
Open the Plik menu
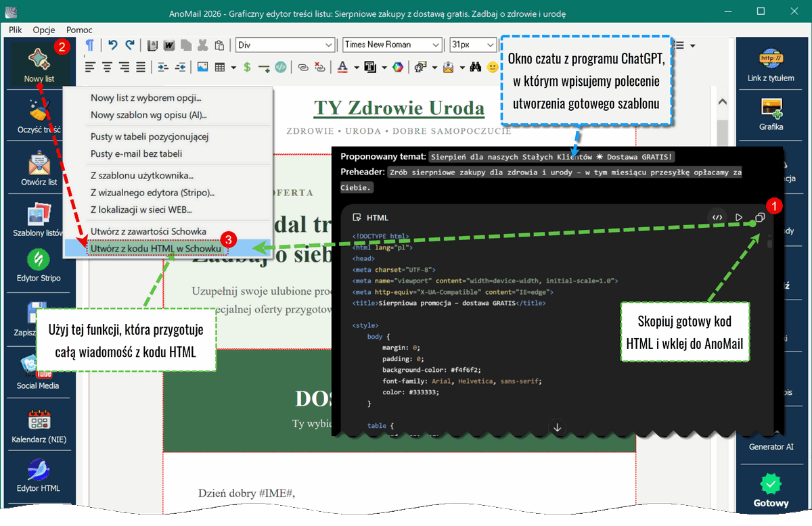pyautogui.click(x=16, y=30)
